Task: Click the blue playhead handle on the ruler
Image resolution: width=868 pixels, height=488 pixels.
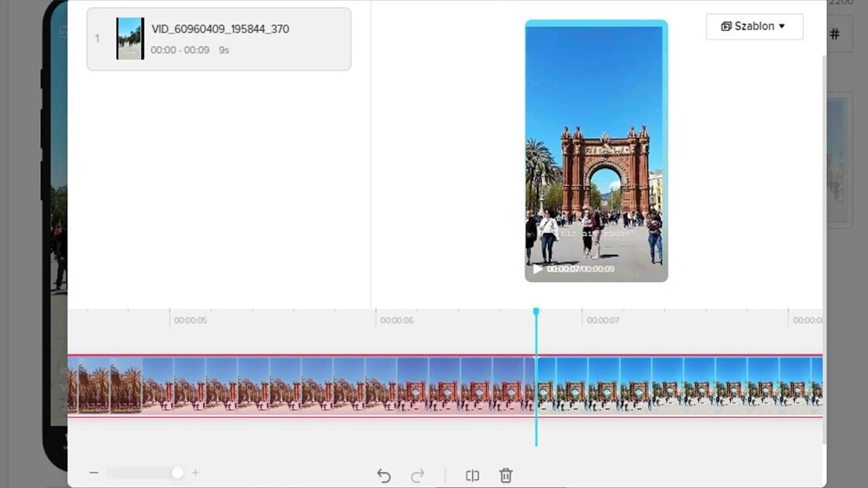Action: click(536, 311)
